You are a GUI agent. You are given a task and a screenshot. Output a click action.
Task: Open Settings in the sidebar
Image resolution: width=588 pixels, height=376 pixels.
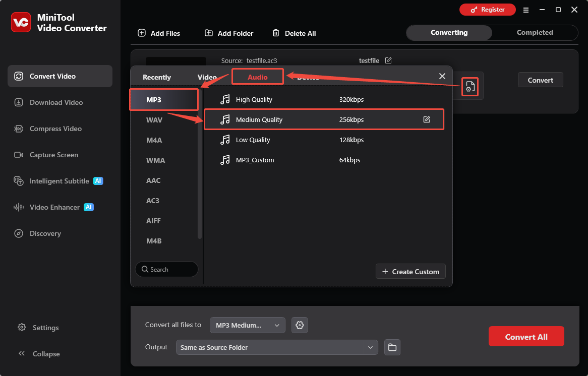point(39,328)
